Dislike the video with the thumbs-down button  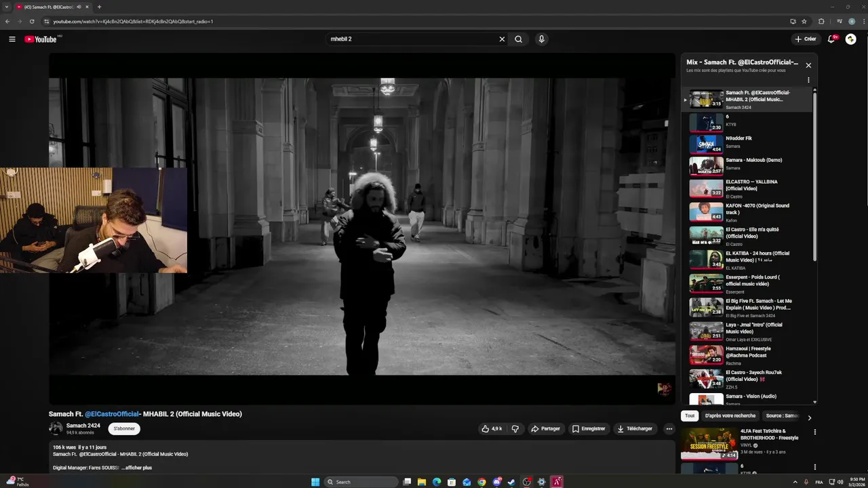515,428
